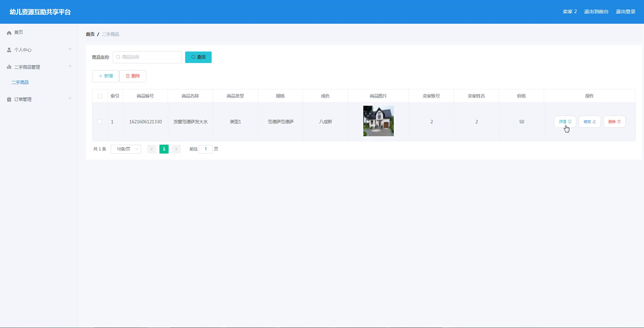Click the 首页 breadcrumb link

[90, 34]
